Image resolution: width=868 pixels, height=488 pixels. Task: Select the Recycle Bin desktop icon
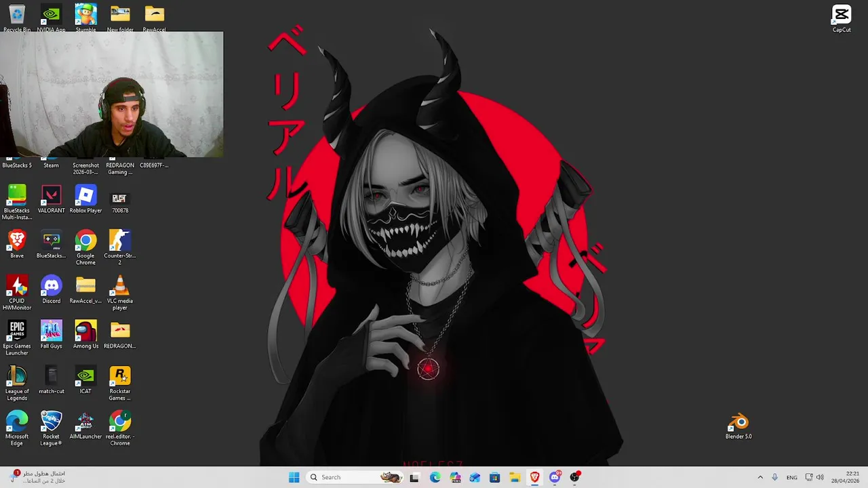(x=17, y=18)
